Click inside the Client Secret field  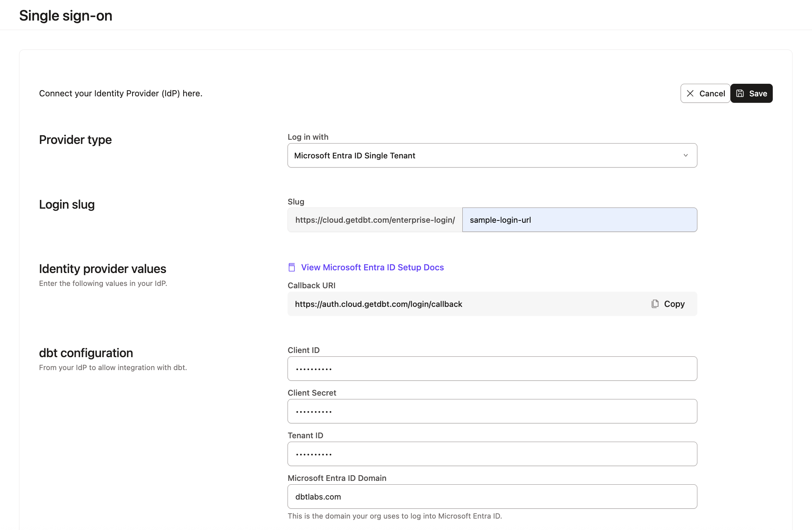point(492,411)
